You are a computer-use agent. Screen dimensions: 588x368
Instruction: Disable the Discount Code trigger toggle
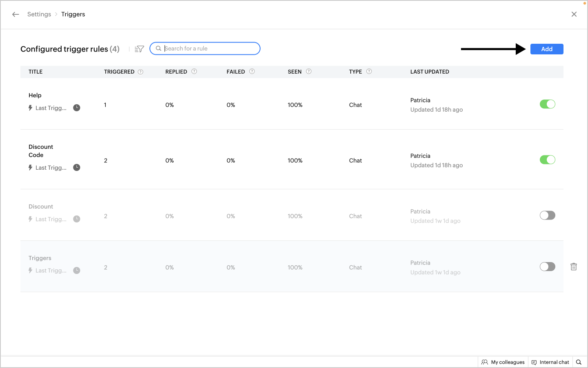548,160
